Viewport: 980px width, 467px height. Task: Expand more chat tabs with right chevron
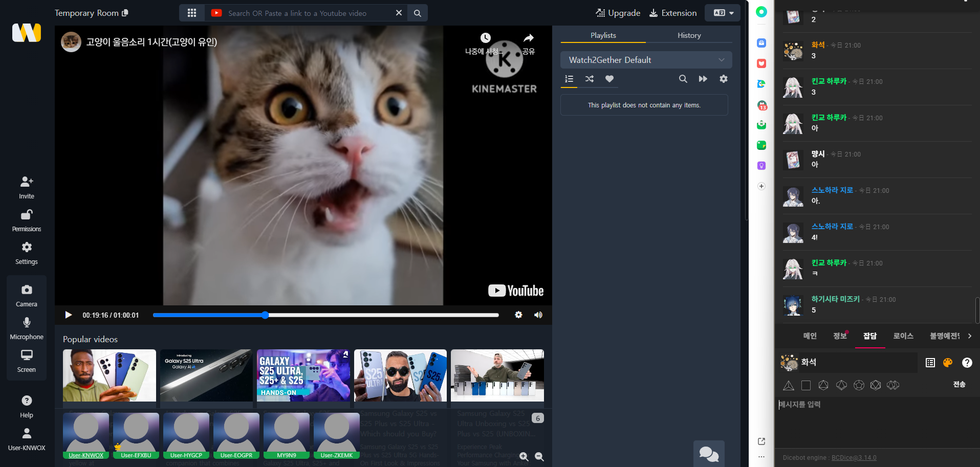[x=969, y=336]
